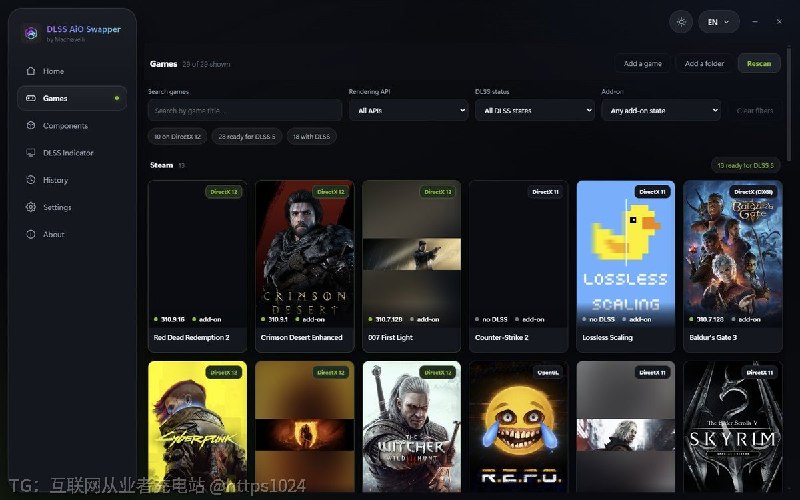Screen dimensions: 800x500
Task: Open the Baldur's Gate 3 cover art
Action: 733,254
